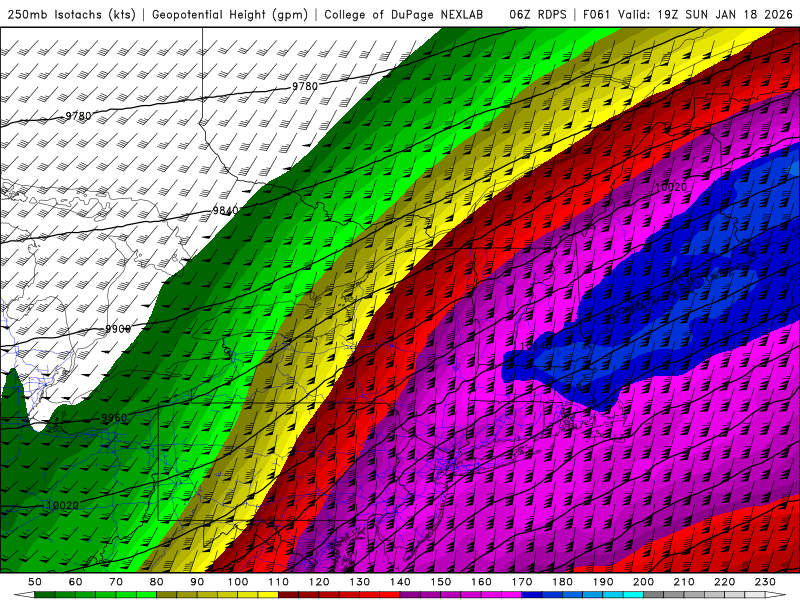800x600 pixels.
Task: Click the 100 label on the color scale
Action: [238, 582]
